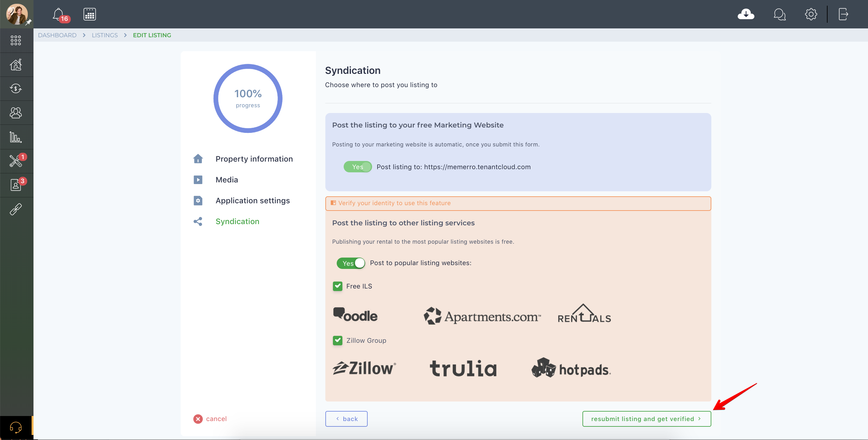The height and width of the screenshot is (440, 868).
Task: Open the settings gear icon
Action: pos(811,14)
